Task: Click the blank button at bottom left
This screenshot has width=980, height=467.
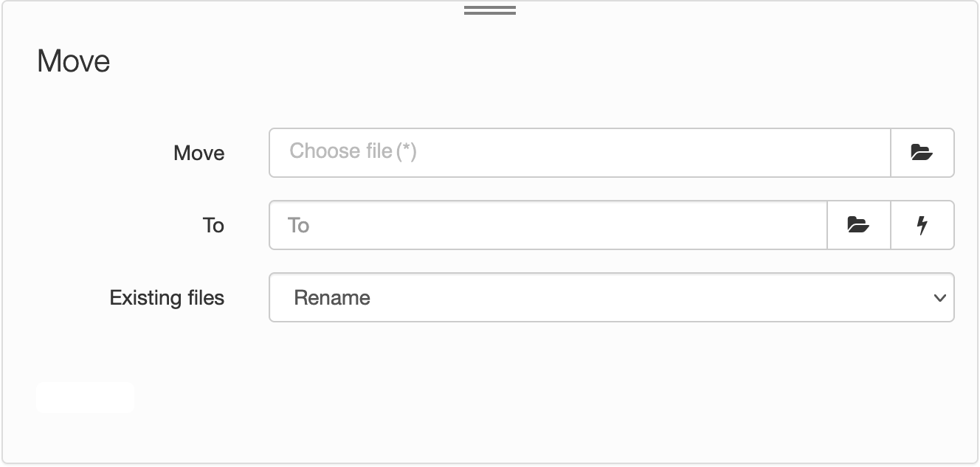Action: (85, 397)
